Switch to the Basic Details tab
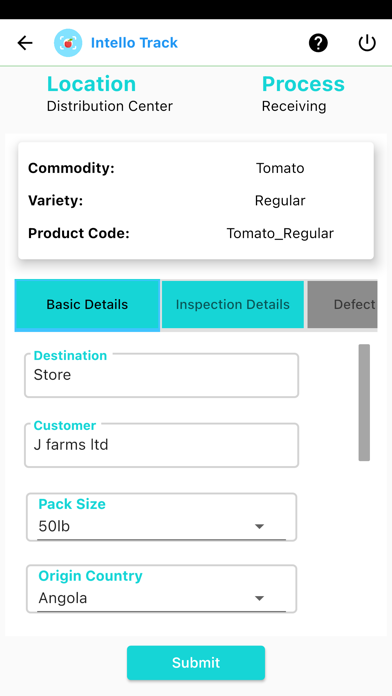The width and height of the screenshot is (392, 696). [x=87, y=305]
